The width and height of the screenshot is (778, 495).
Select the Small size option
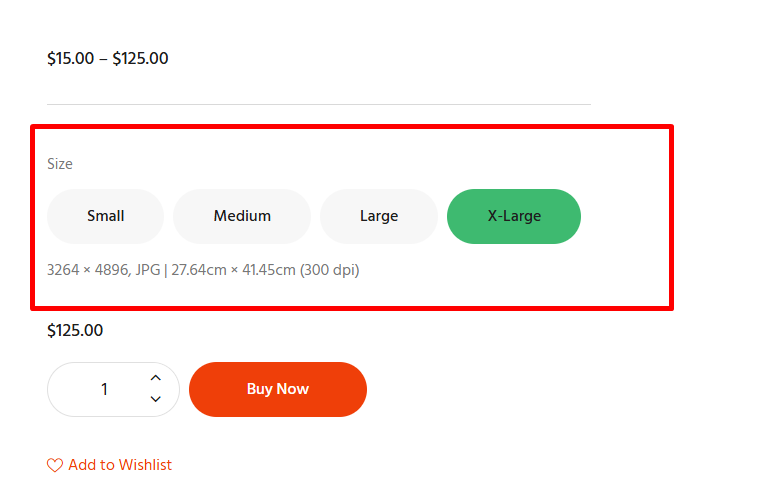coord(106,216)
